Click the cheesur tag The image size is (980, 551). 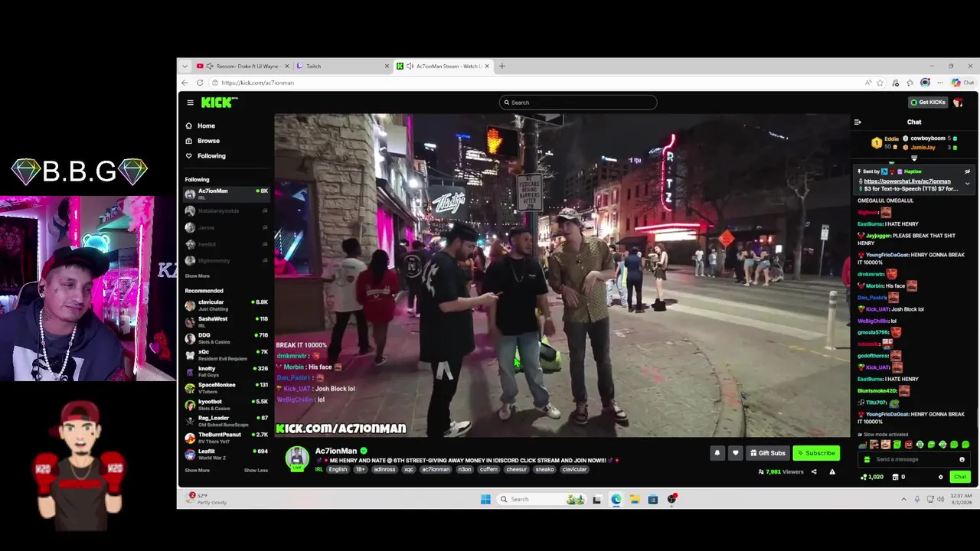click(517, 470)
